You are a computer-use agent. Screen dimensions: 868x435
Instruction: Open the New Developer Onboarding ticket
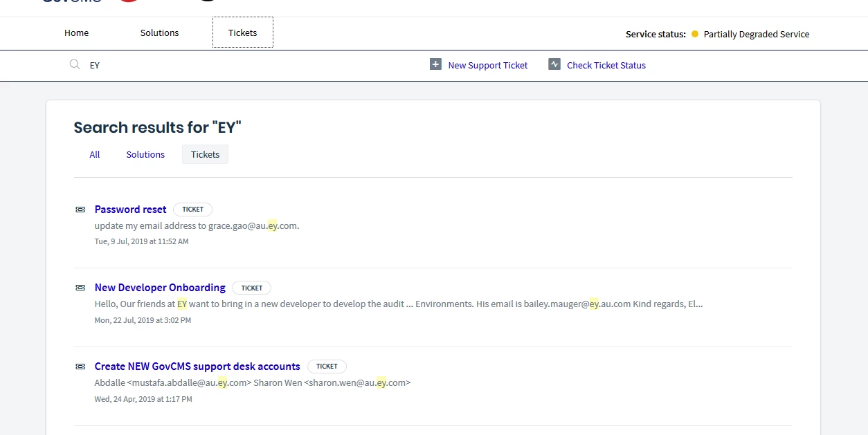pyautogui.click(x=160, y=287)
